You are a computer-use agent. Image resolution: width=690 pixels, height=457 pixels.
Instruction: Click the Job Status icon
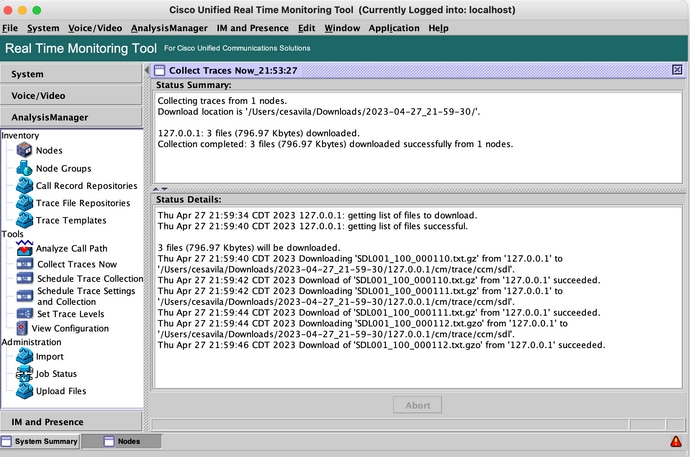click(24, 373)
